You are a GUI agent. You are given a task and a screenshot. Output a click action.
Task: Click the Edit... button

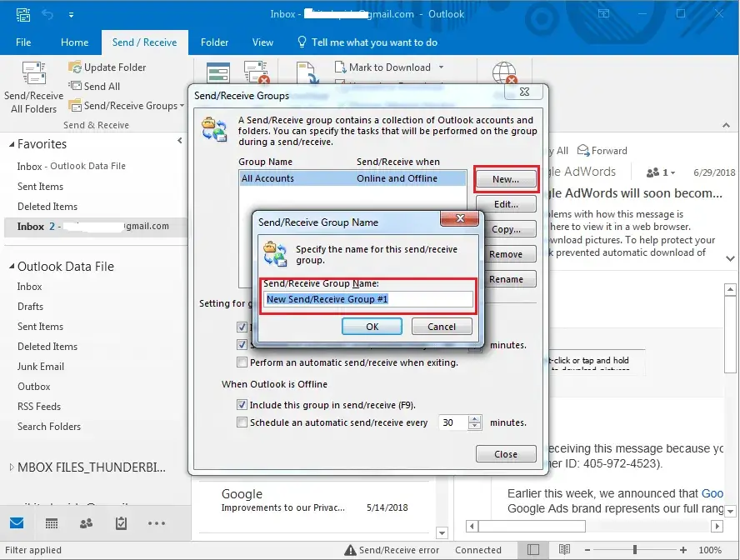click(x=506, y=204)
